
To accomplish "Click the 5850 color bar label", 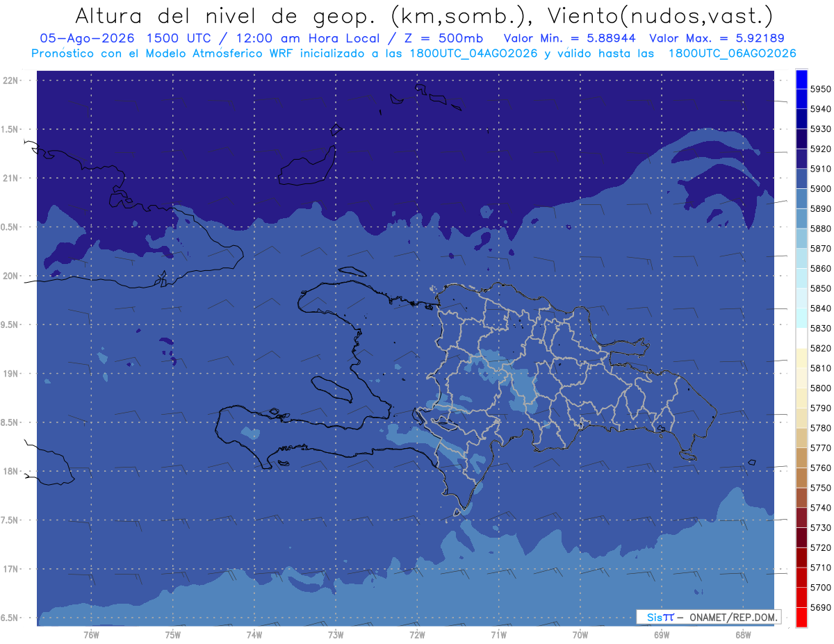I will coord(821,288).
